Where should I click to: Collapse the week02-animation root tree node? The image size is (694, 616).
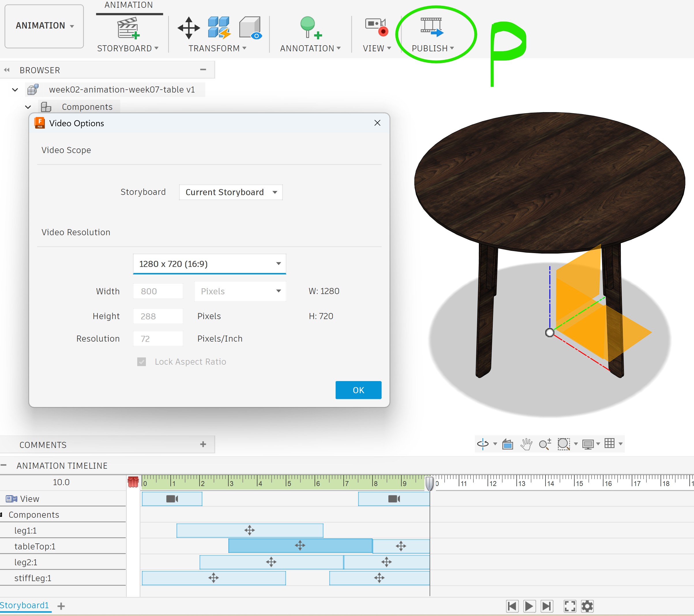tap(15, 90)
